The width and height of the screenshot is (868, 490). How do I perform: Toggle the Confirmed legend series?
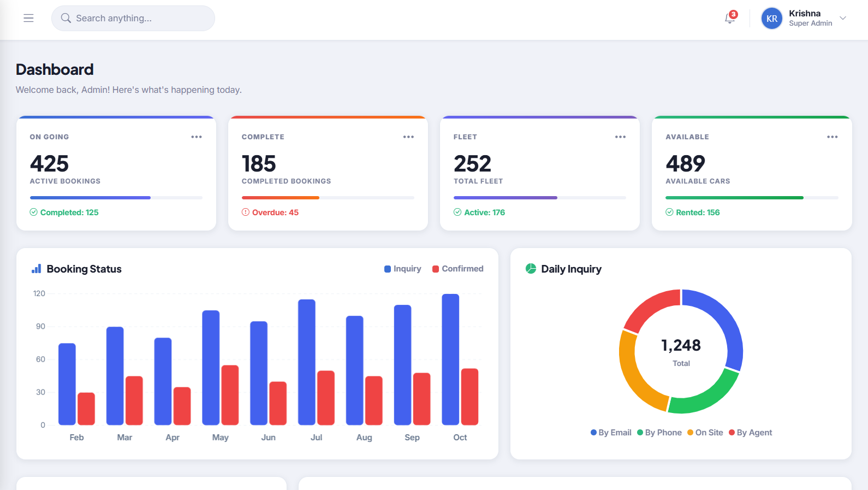tap(458, 269)
